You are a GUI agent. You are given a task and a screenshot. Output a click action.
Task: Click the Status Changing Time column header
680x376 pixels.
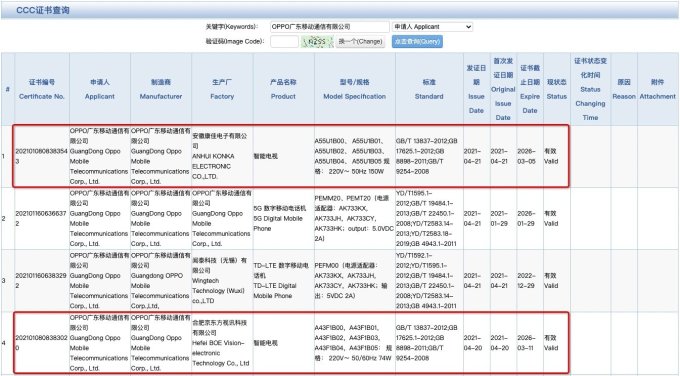click(x=590, y=89)
